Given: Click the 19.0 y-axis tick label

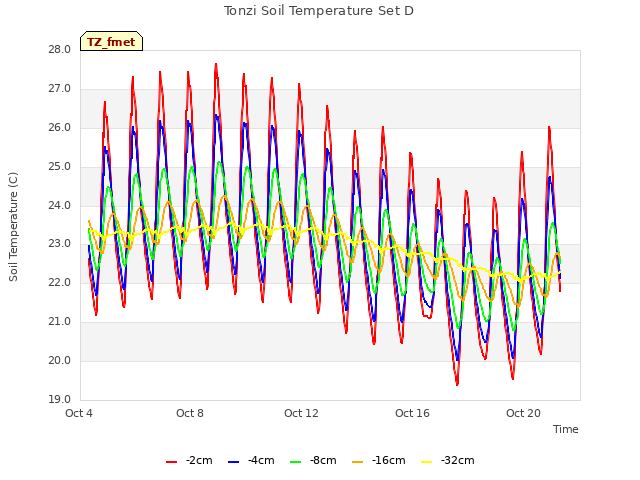Looking at the screenshot, I should click(60, 399).
